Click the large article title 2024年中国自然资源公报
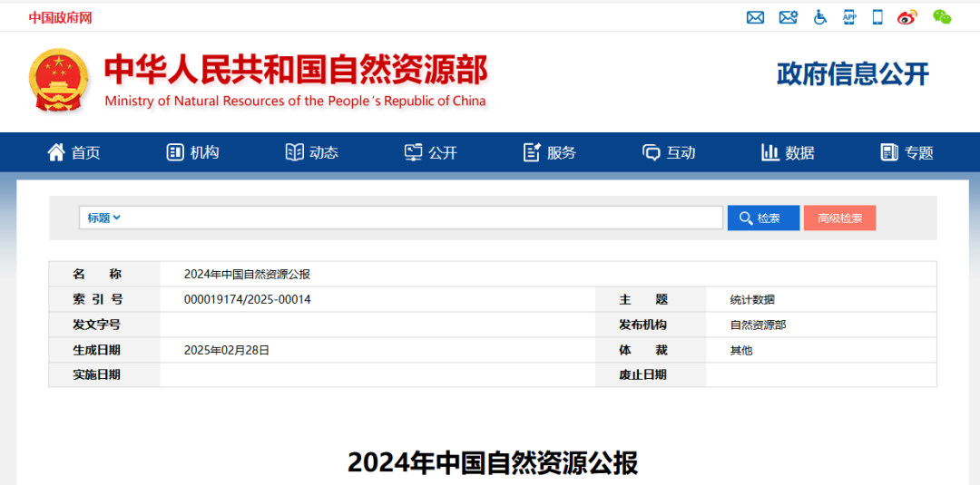 (x=493, y=463)
